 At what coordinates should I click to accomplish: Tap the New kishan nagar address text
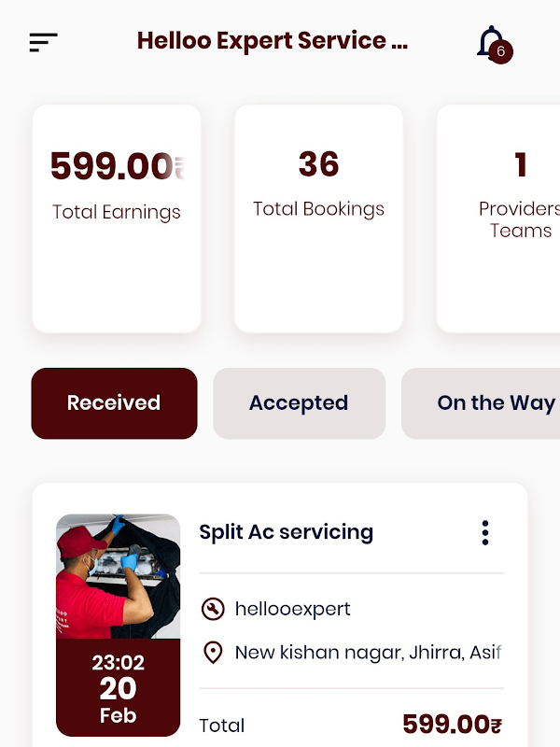(x=368, y=652)
